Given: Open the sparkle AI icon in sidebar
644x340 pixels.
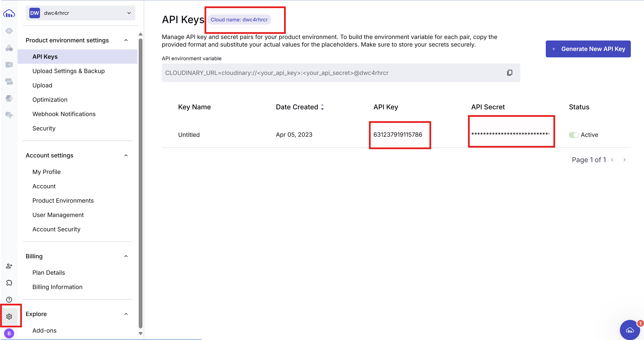Looking at the screenshot, I should click(x=9, y=115).
